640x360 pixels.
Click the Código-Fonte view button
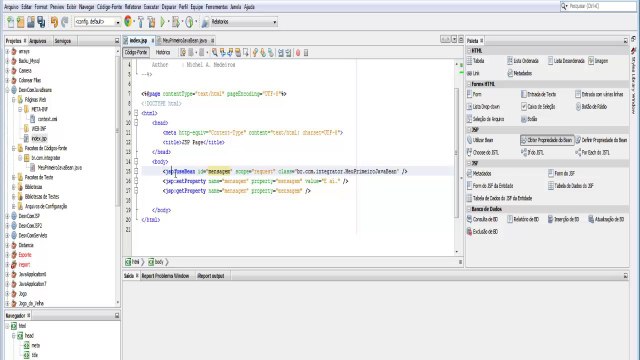136,52
